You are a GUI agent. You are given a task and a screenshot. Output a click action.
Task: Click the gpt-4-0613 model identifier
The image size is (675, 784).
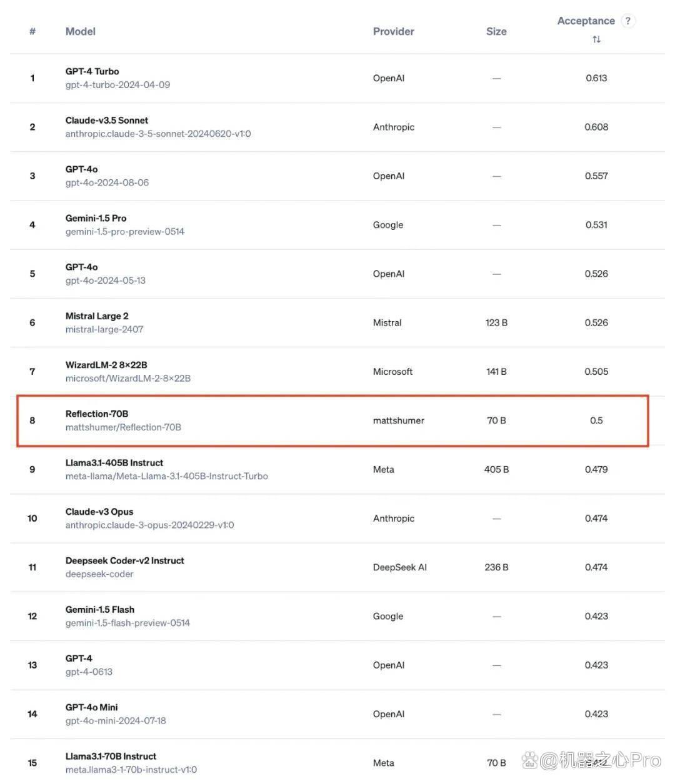(x=89, y=672)
